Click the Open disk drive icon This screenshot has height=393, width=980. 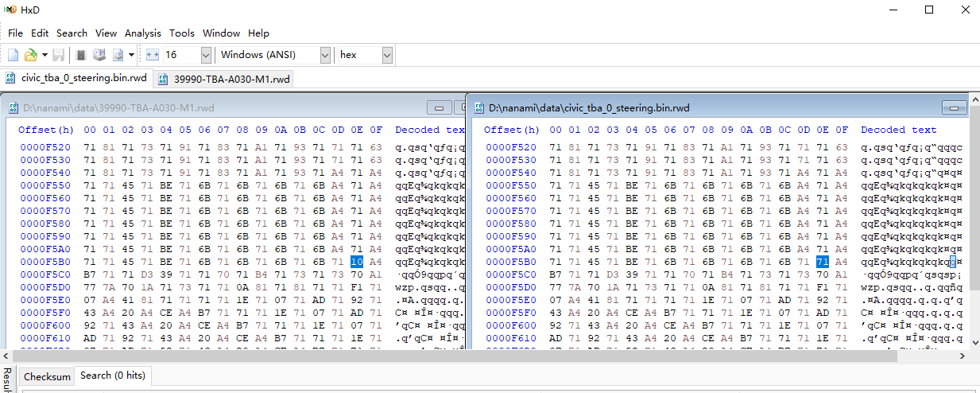click(99, 55)
